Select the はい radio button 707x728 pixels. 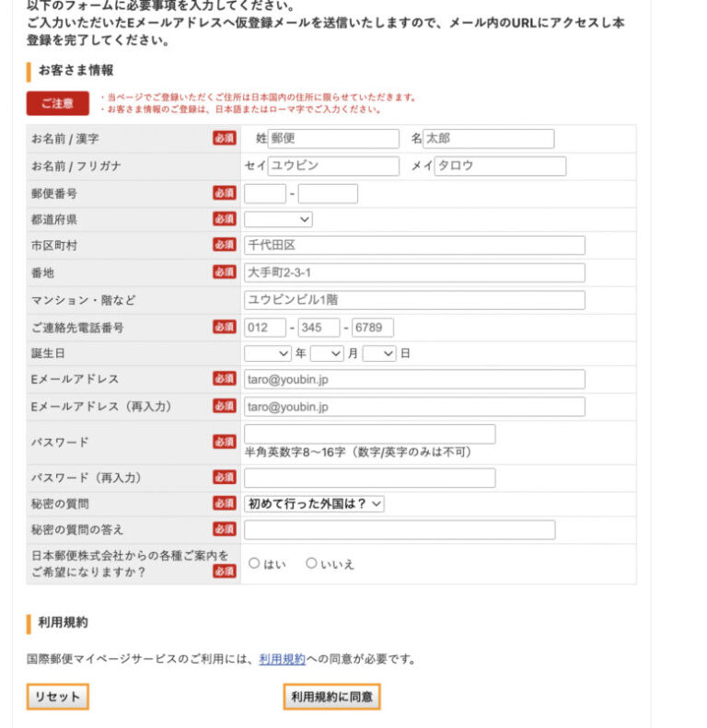254,563
